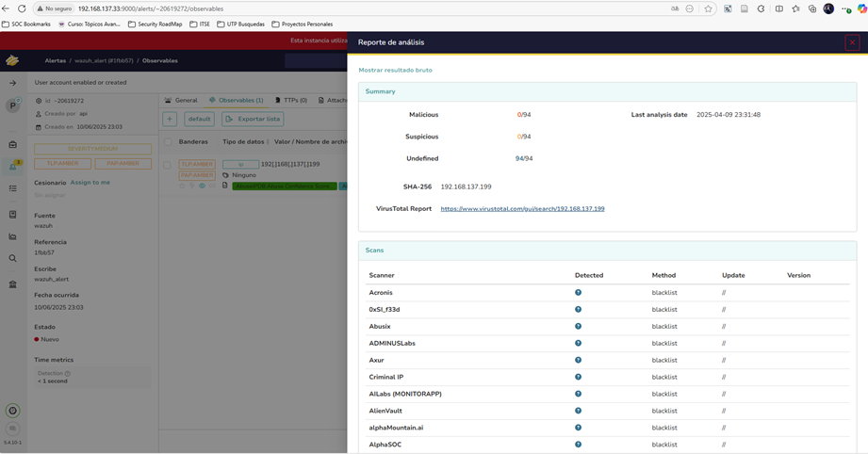Open the browser split screen icon
This screenshot has width=868, height=454.
(x=778, y=8)
